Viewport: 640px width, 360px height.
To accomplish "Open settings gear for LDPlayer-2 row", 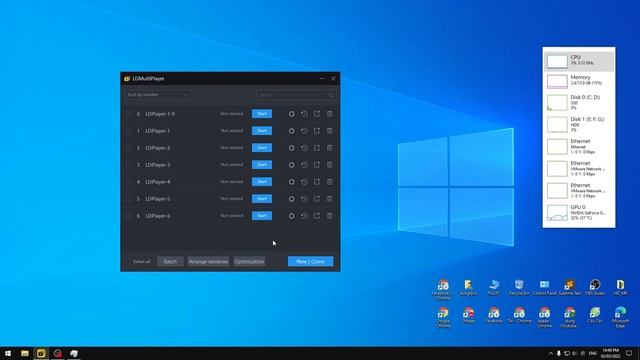I will (x=291, y=148).
